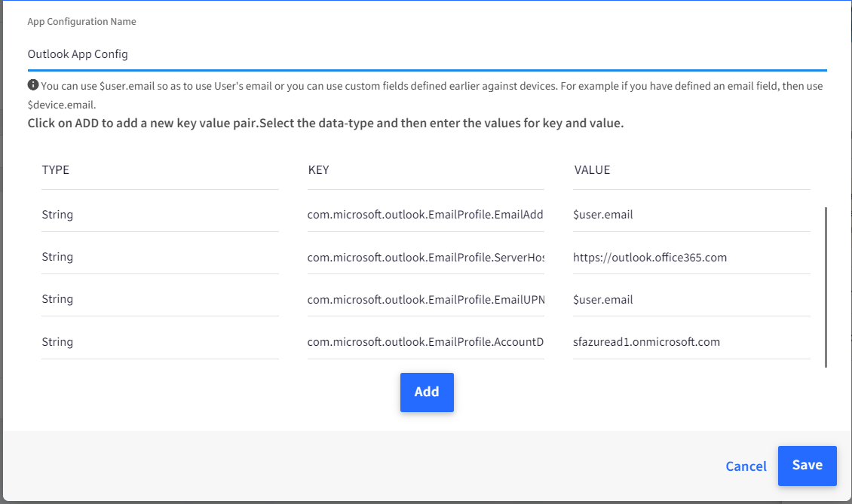
Task: Edit the $user.email value in EmailAddress row
Action: coord(691,215)
